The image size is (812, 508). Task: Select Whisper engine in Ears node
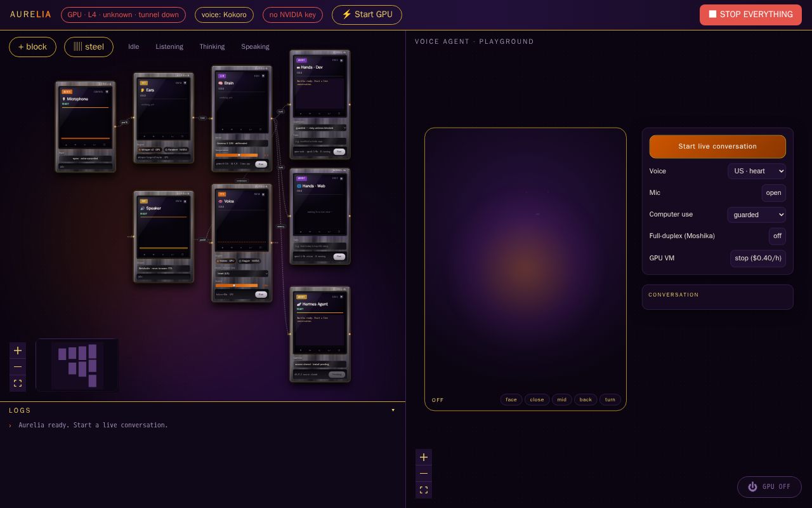pyautogui.click(x=150, y=150)
